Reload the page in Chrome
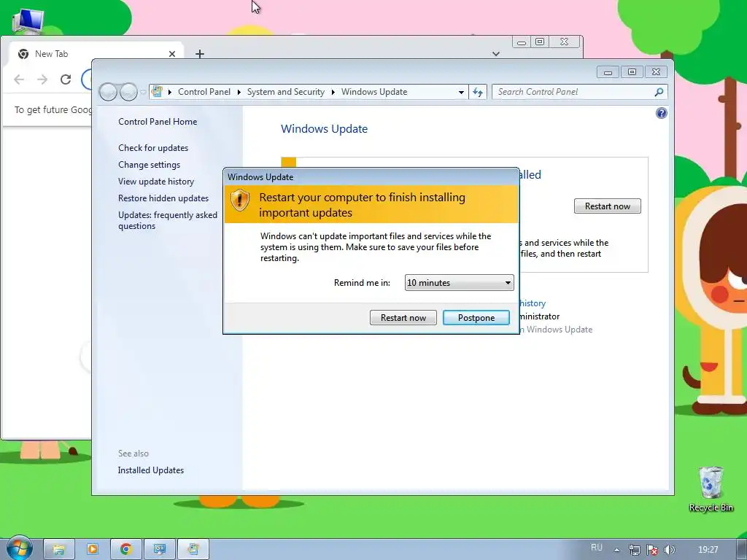 pyautogui.click(x=66, y=79)
